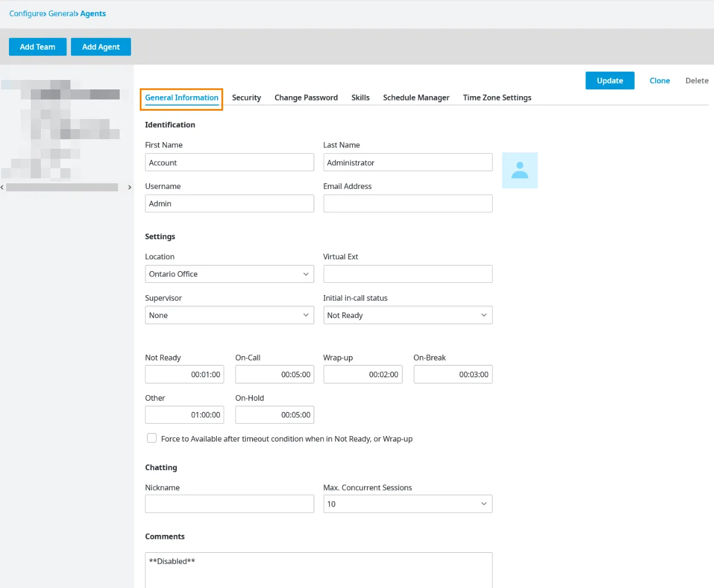
Task: Click the Wrap-up timeout field
Action: [x=363, y=374]
